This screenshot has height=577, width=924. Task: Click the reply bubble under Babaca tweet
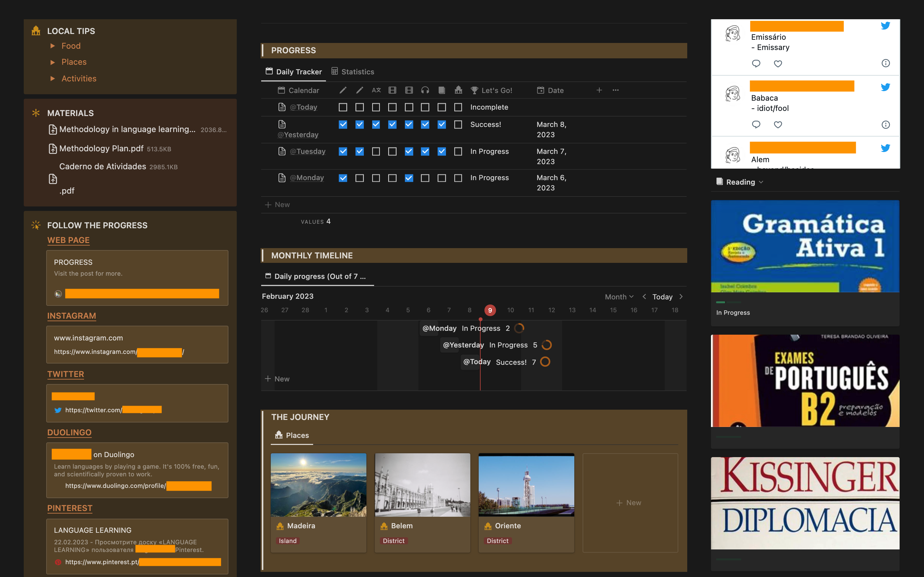pyautogui.click(x=756, y=124)
